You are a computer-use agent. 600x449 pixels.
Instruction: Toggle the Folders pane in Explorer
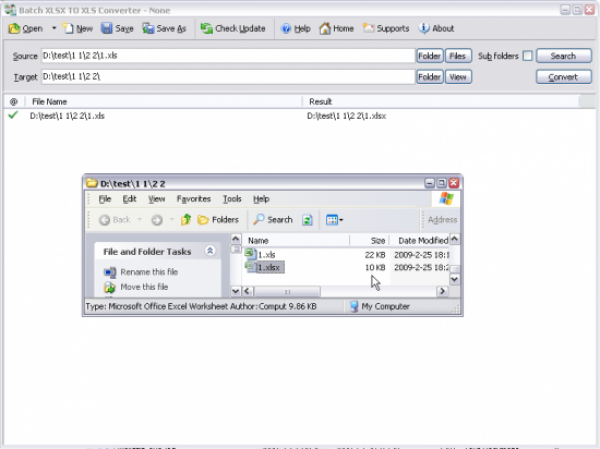click(x=218, y=220)
